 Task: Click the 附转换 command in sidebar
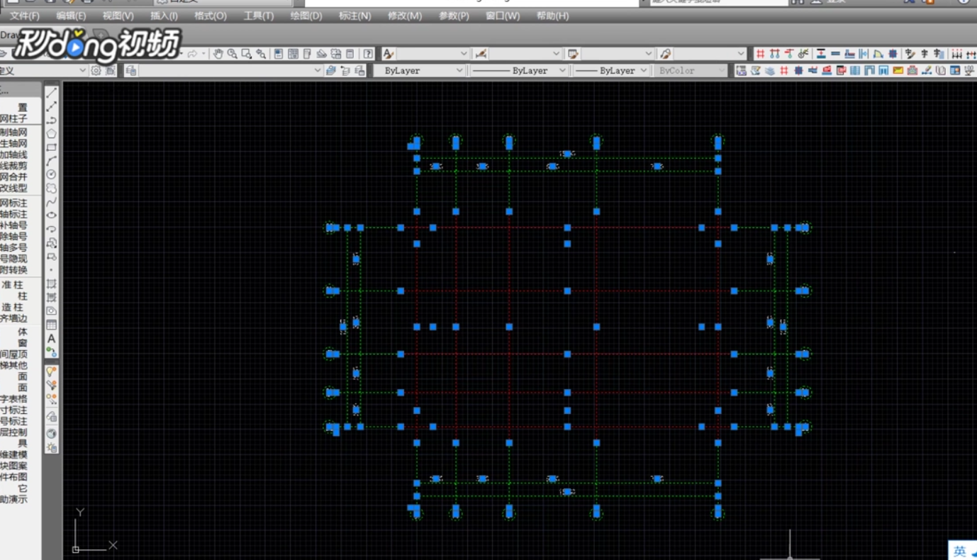pyautogui.click(x=13, y=269)
